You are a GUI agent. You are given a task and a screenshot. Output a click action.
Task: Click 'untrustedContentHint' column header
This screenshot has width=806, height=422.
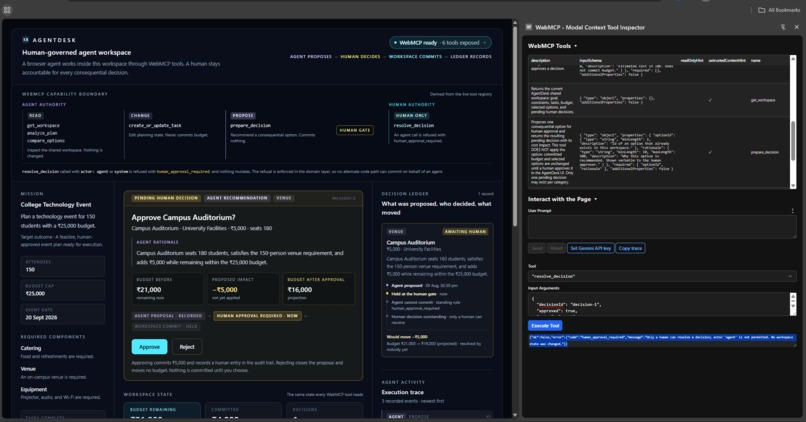click(727, 61)
